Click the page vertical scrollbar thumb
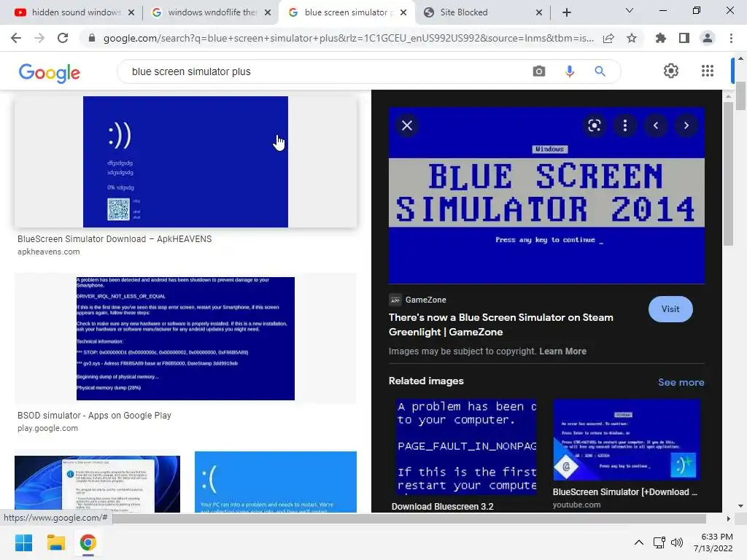The height and width of the screenshot is (560, 747). coord(741,96)
